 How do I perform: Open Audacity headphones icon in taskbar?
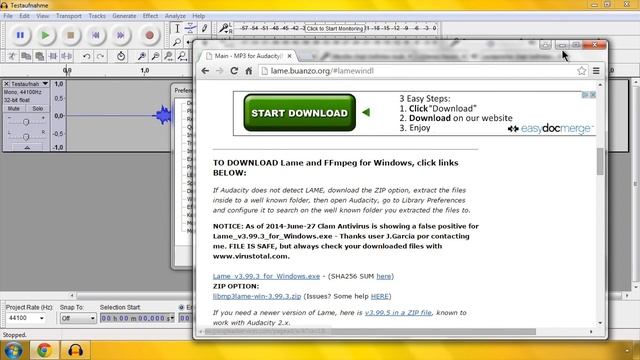point(75,350)
